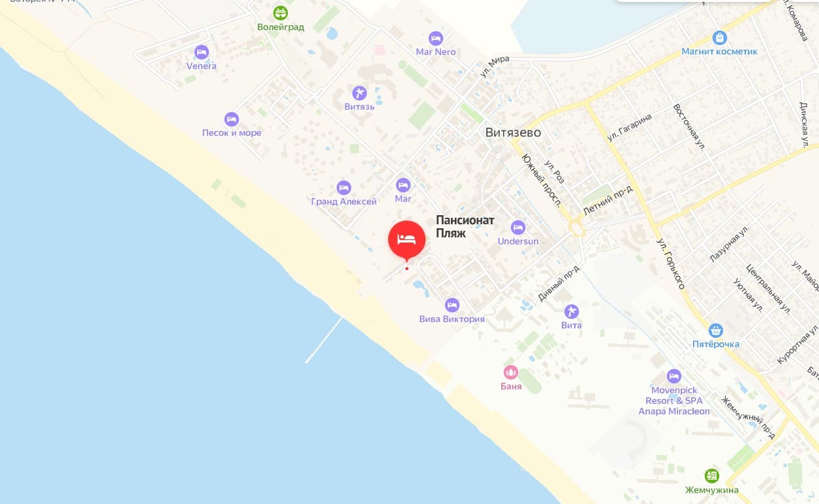Open the Вива Виктория hotel icon
The height and width of the screenshot is (504, 819).
point(452,305)
